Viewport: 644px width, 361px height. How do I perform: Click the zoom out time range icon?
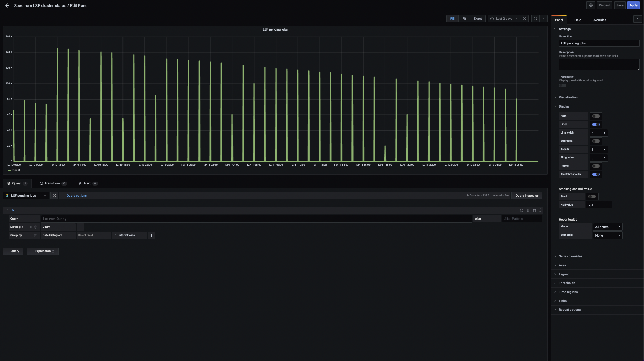coord(525,19)
